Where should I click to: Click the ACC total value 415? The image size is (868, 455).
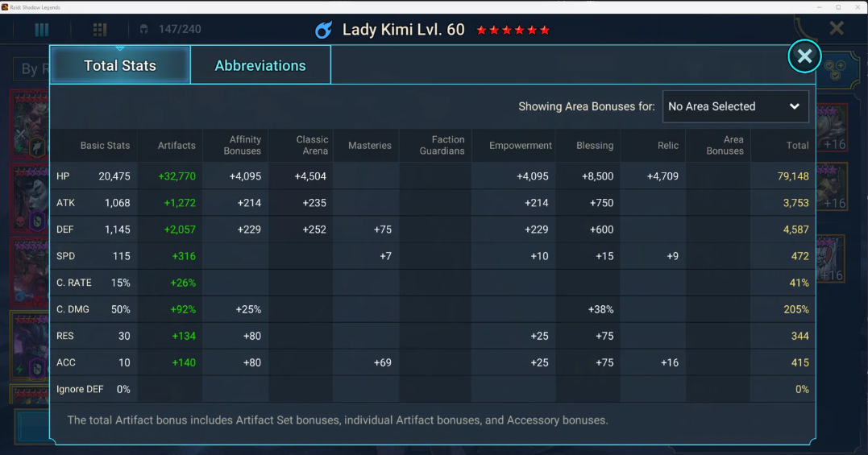800,362
